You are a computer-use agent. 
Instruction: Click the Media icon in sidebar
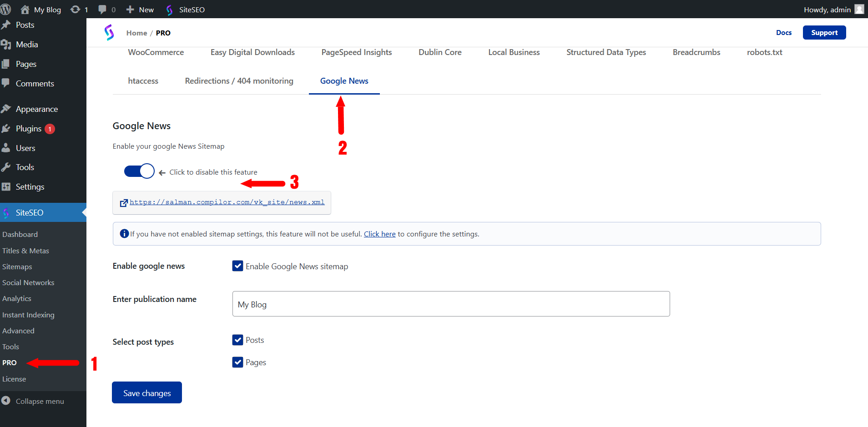(x=6, y=45)
